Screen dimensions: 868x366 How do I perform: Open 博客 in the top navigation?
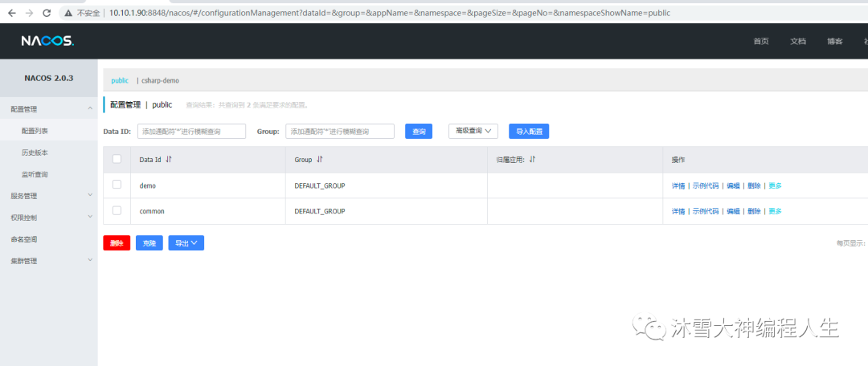click(835, 42)
